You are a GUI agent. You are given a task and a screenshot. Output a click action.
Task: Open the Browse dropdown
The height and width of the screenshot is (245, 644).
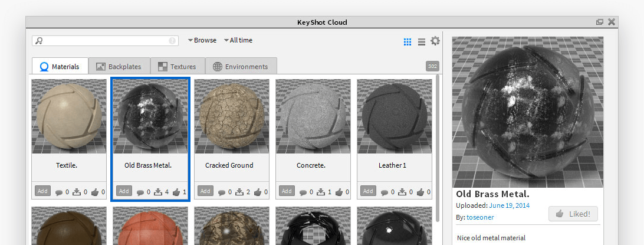click(202, 40)
